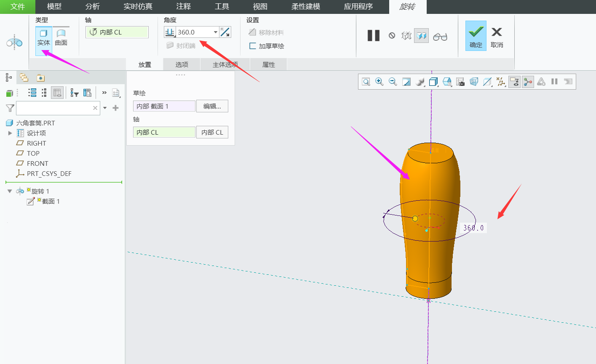This screenshot has height=364, width=596.
Task: Click the zoom in magnifier icon
Action: pyautogui.click(x=379, y=82)
